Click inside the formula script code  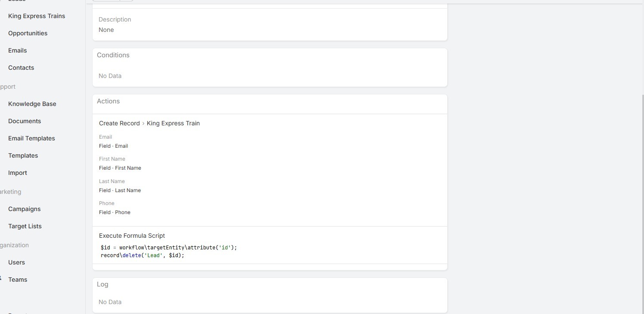coord(168,252)
